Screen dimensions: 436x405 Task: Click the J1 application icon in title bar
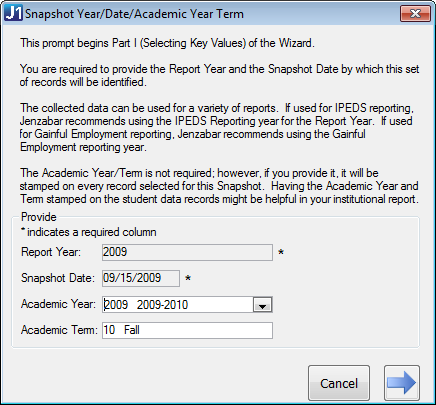pyautogui.click(x=13, y=13)
